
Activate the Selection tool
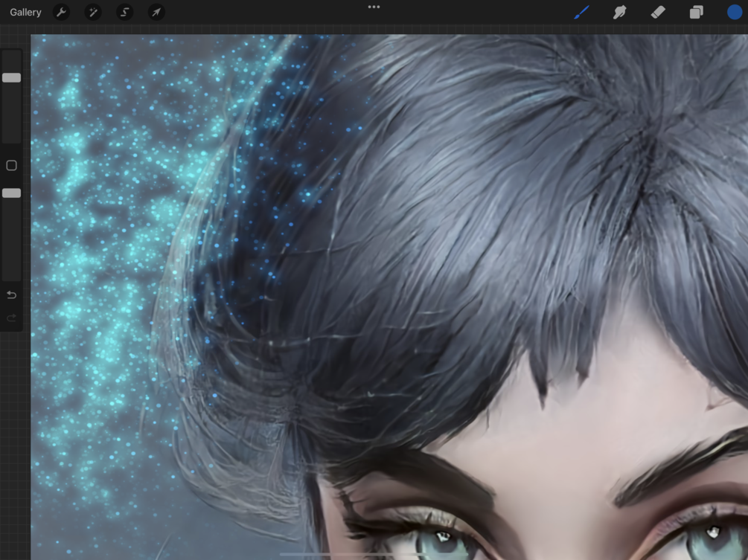(124, 12)
